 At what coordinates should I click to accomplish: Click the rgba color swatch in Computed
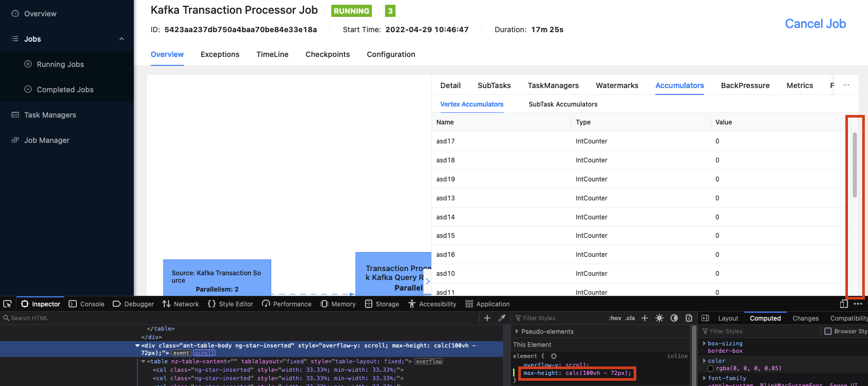[x=711, y=369]
